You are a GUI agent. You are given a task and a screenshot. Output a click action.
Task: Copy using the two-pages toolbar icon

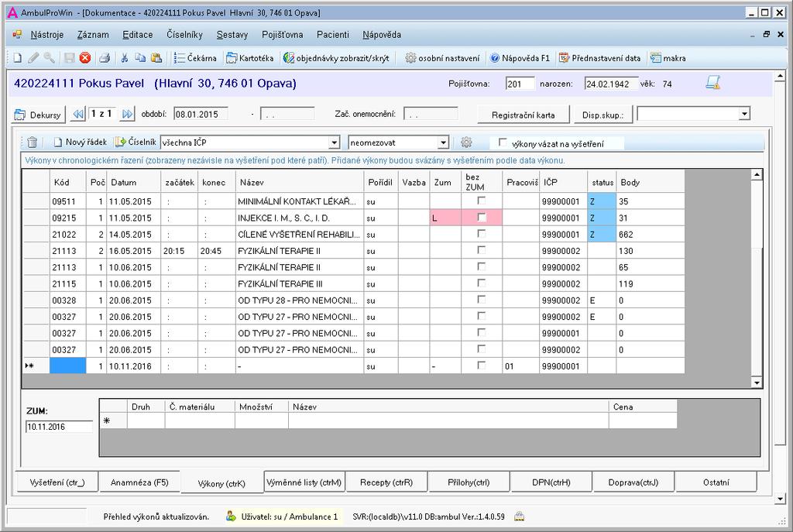(x=140, y=58)
